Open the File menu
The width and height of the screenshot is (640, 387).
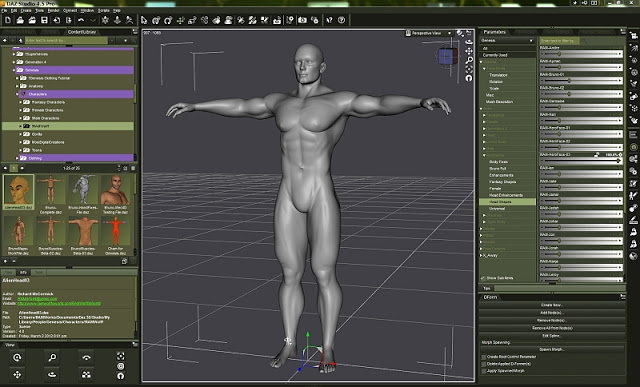click(4, 10)
